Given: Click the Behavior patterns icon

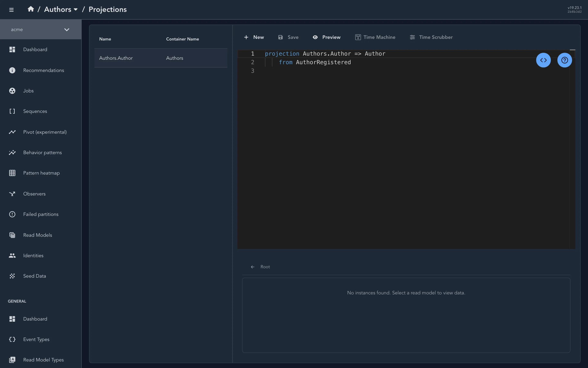Looking at the screenshot, I should [x=12, y=153].
